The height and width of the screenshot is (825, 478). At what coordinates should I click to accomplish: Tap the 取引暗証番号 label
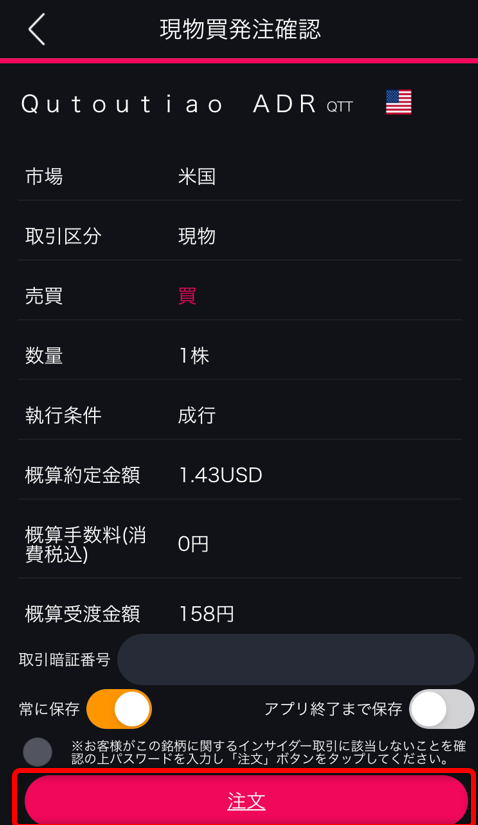[64, 659]
